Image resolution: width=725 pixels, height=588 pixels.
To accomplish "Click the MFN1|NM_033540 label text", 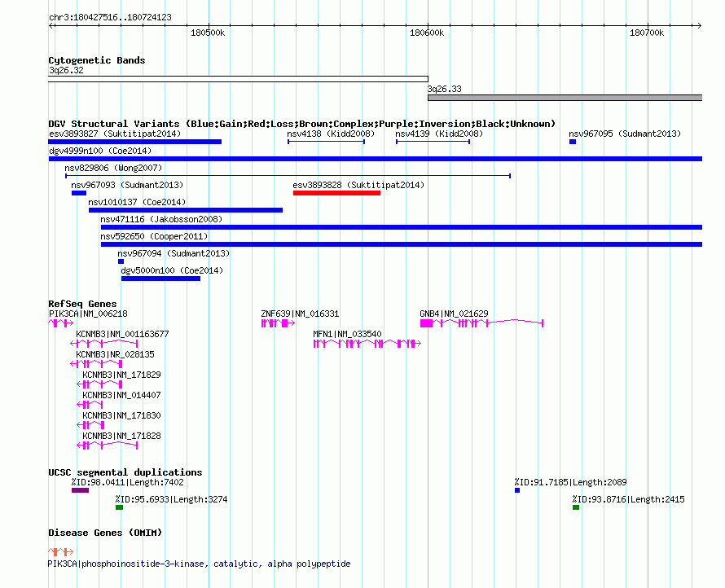I will (347, 334).
